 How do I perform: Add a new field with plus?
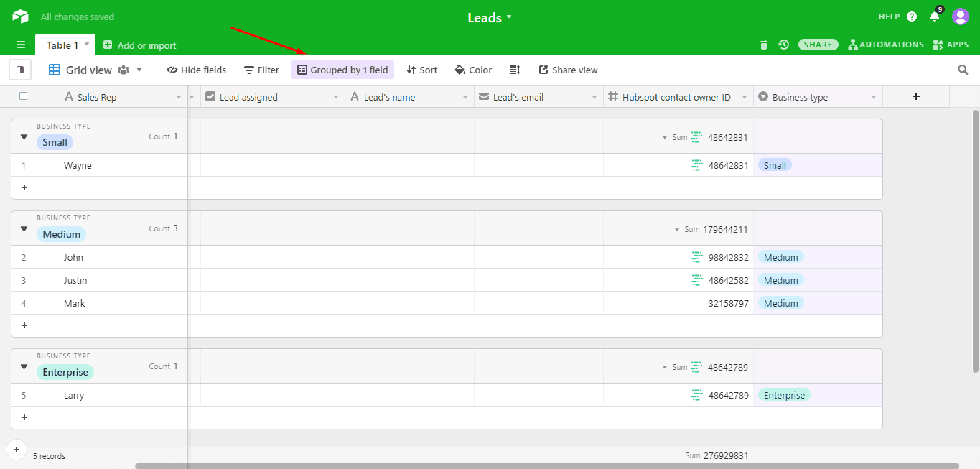pos(915,96)
